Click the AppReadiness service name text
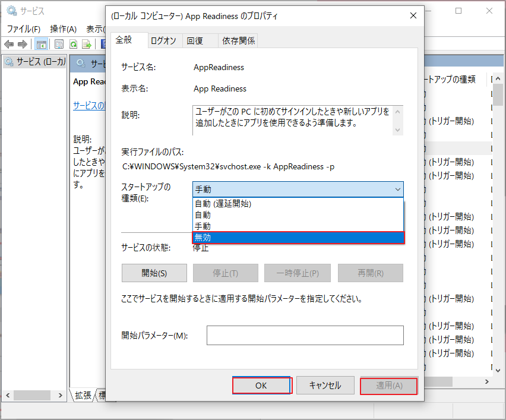Viewport: 506px width, 420px height. [x=219, y=68]
